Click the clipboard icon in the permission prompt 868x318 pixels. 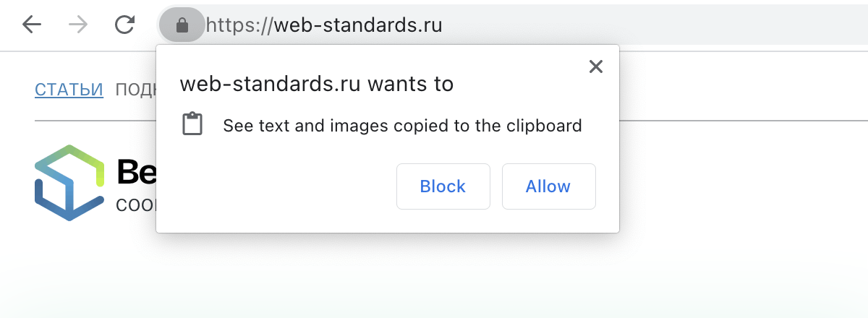click(192, 125)
